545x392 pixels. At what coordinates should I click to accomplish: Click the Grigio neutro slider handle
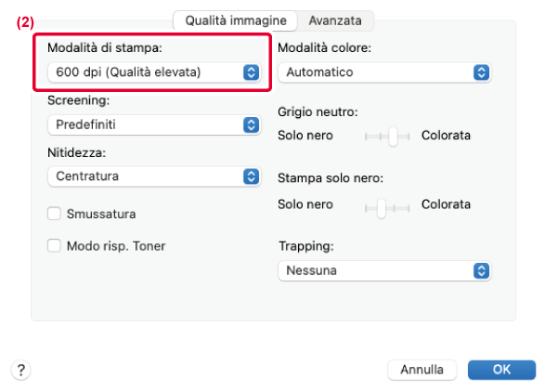[393, 137]
